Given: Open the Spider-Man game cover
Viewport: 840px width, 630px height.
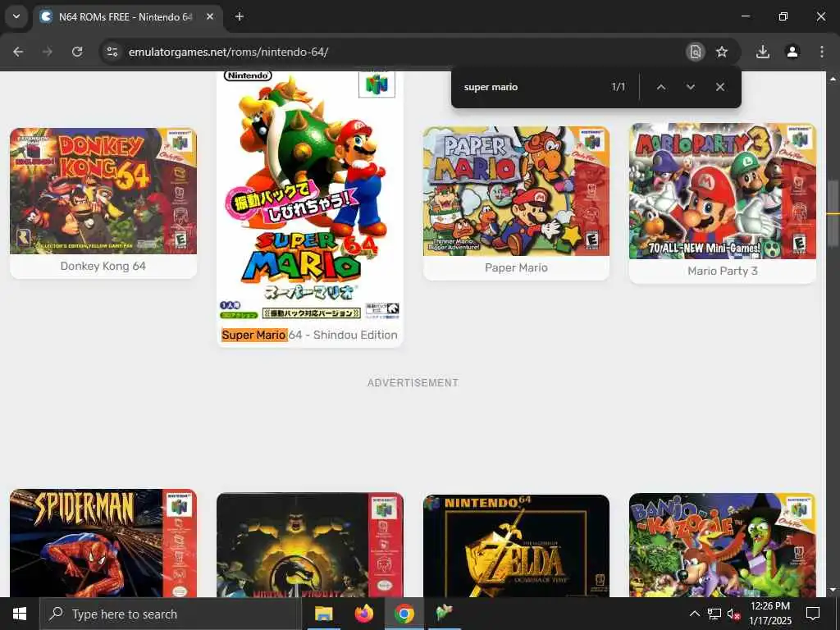Looking at the screenshot, I should coord(103,543).
